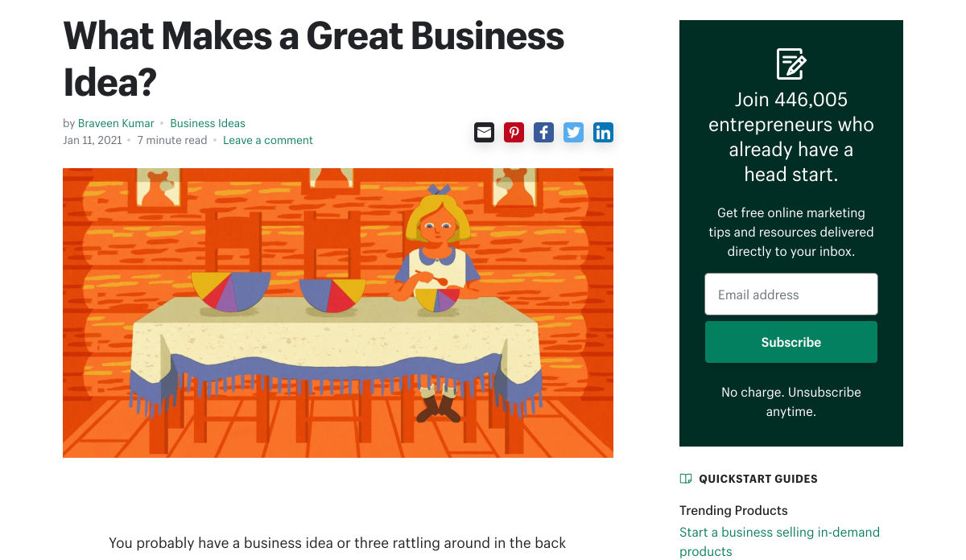
Task: Share article on Facebook
Action: [543, 132]
